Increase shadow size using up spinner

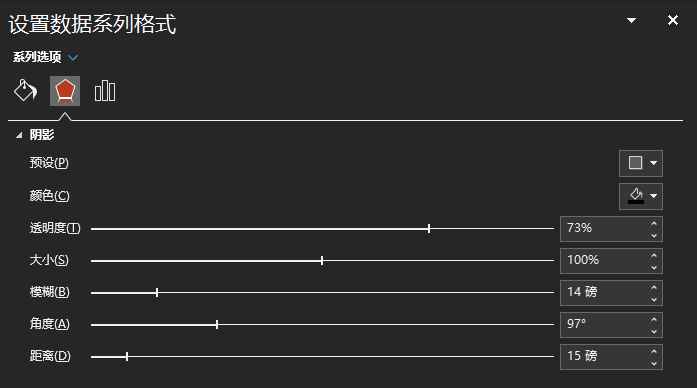pos(654,256)
